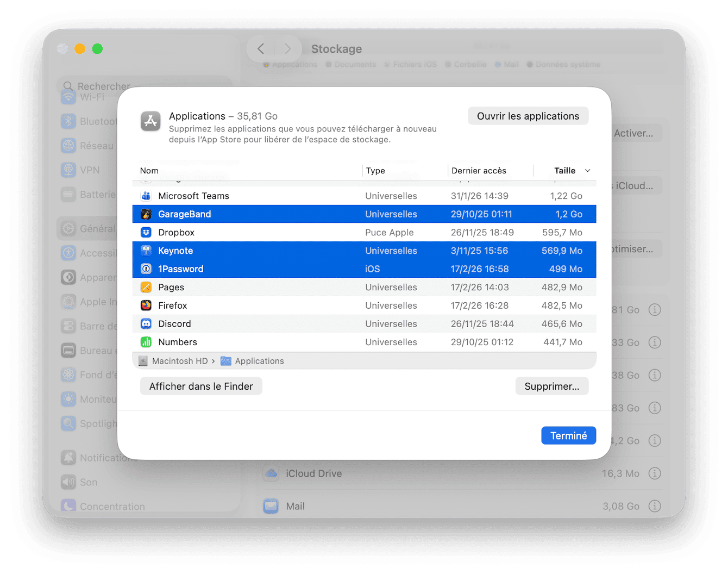Click Afficher dans le Finder button

(201, 386)
